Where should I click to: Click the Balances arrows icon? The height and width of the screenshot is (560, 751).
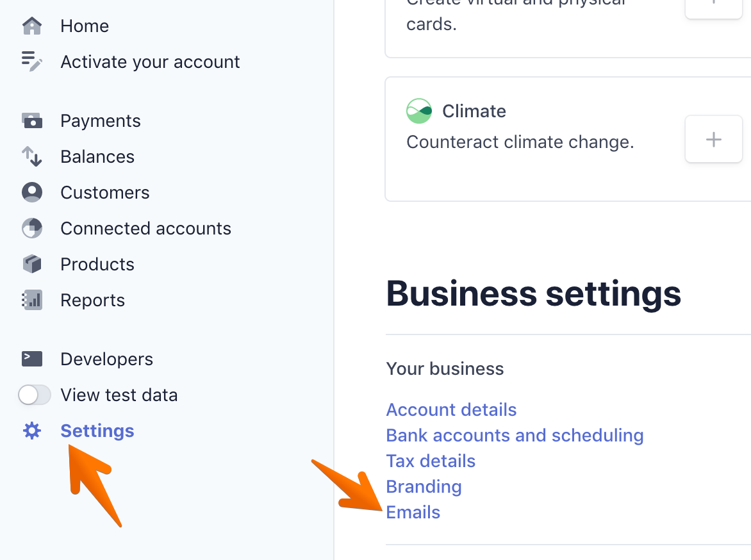[32, 156]
